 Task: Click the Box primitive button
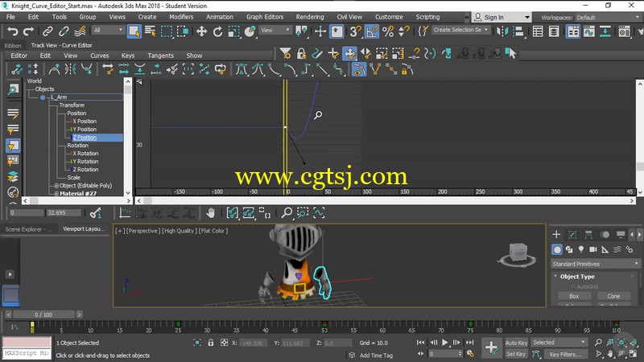point(574,296)
